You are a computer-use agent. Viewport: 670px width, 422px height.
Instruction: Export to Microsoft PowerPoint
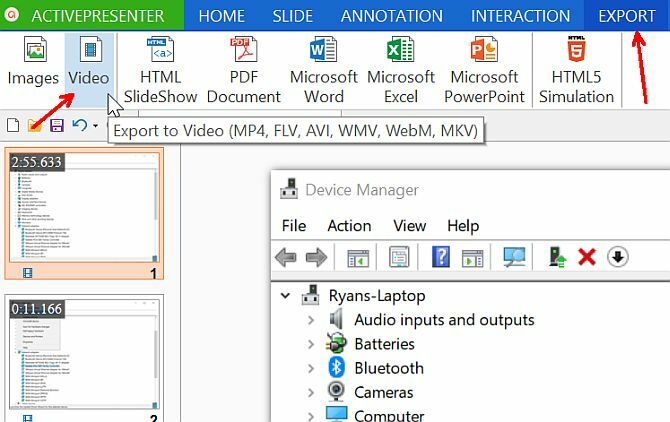coord(484,70)
